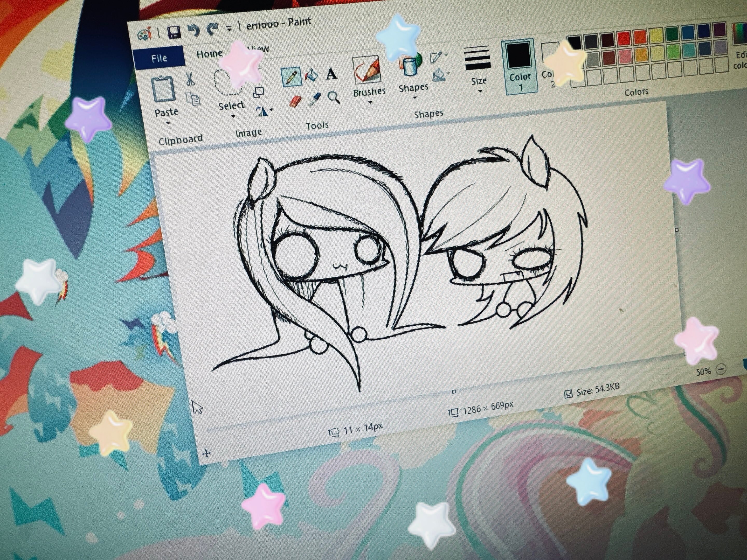Click the Save floppy disk icon

(x=174, y=33)
